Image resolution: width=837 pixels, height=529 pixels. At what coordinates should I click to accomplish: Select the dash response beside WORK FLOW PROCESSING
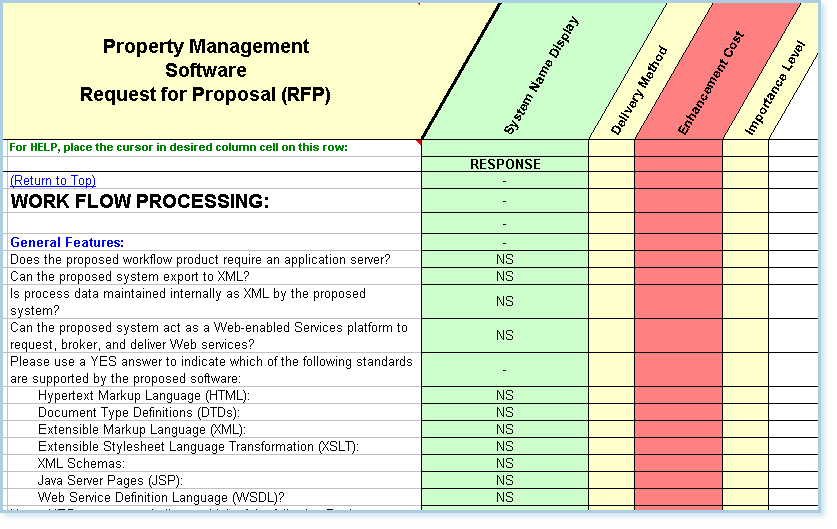pyautogui.click(x=505, y=201)
